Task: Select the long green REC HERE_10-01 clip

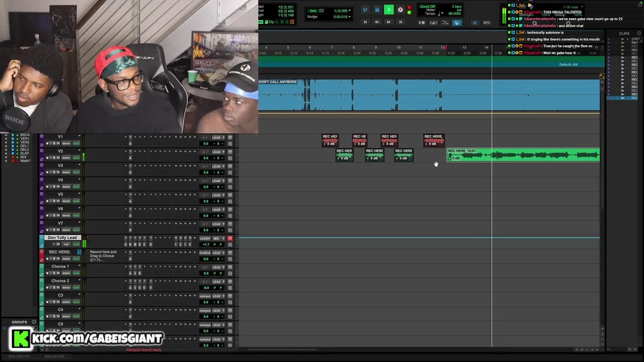Action: [523, 155]
